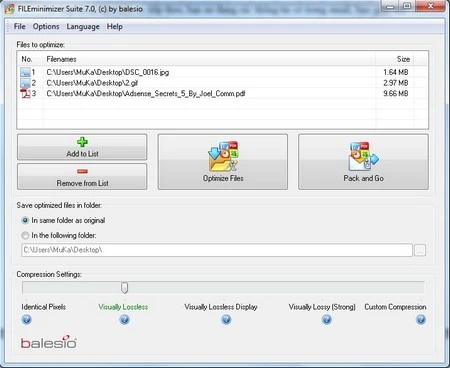Maximize the FILEminimizer window

tap(407, 6)
